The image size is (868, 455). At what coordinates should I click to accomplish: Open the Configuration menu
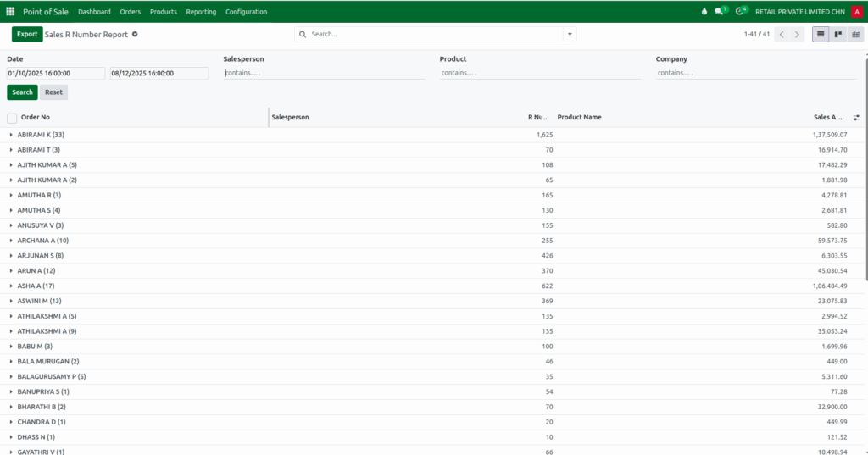click(x=247, y=12)
